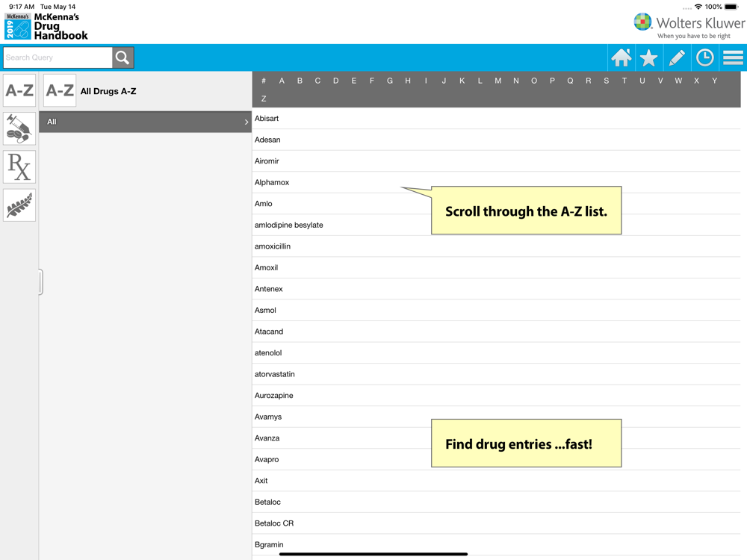Open the atenolol drug entry
The height and width of the screenshot is (560, 747).
coord(496,353)
